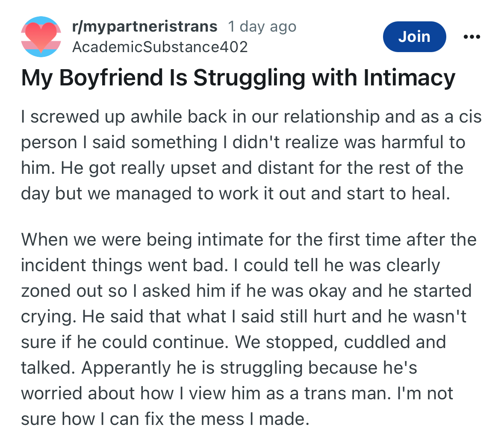Open the three-dot post options menu

[472, 37]
